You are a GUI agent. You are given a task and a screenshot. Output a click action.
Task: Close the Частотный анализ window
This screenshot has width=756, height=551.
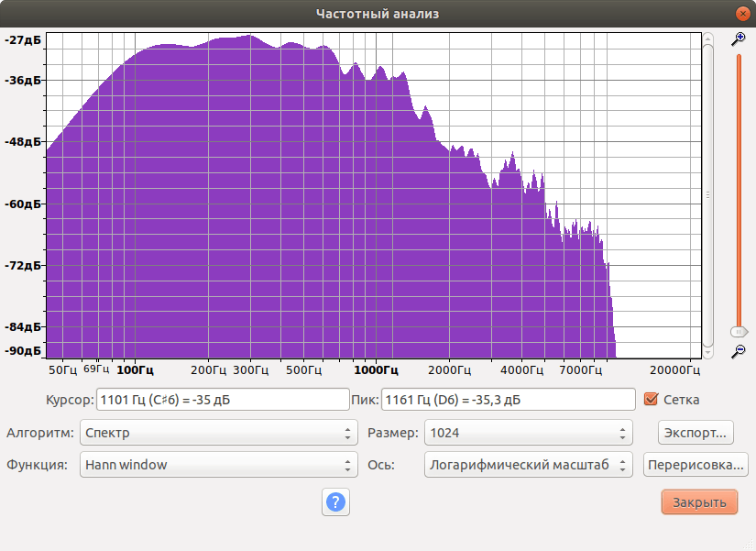(742, 14)
